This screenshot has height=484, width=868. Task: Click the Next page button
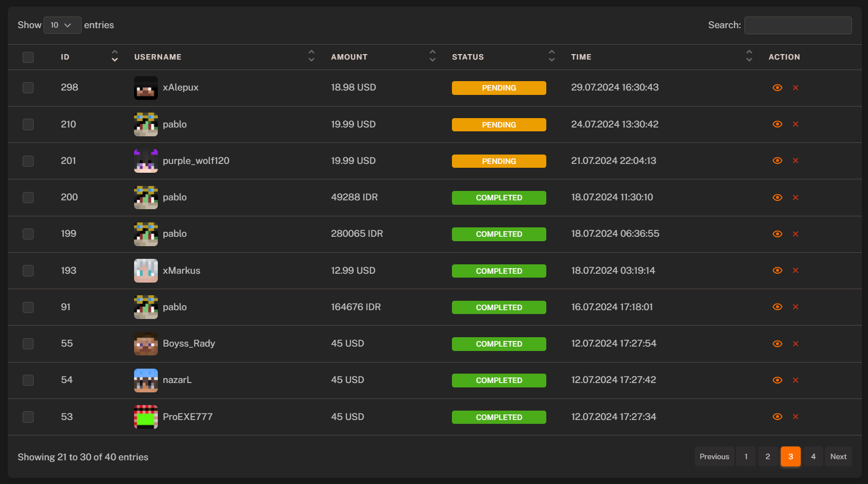(838, 456)
